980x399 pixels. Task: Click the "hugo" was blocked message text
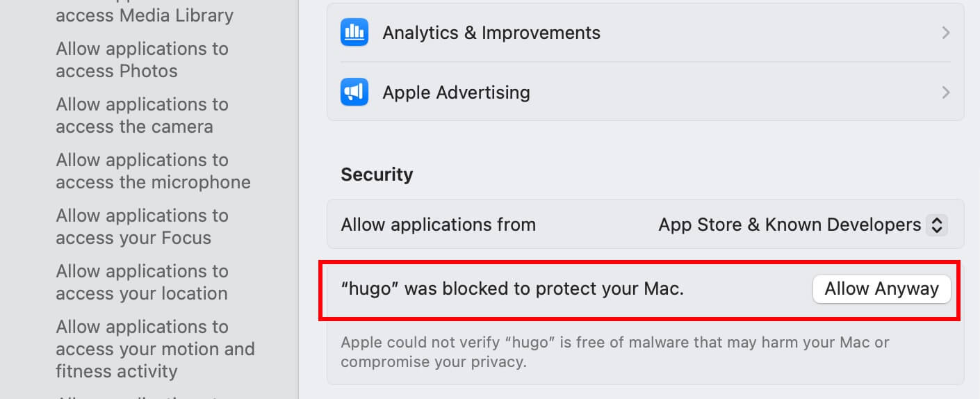click(512, 289)
